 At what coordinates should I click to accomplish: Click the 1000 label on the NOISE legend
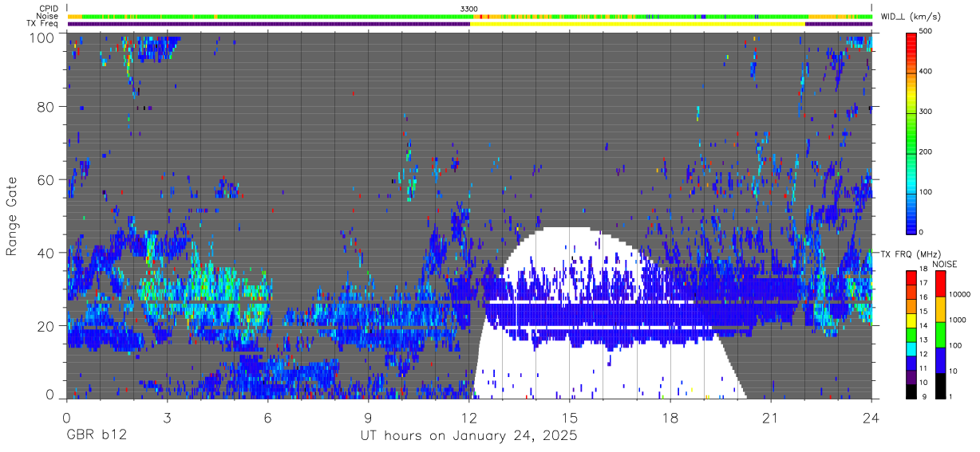click(958, 320)
